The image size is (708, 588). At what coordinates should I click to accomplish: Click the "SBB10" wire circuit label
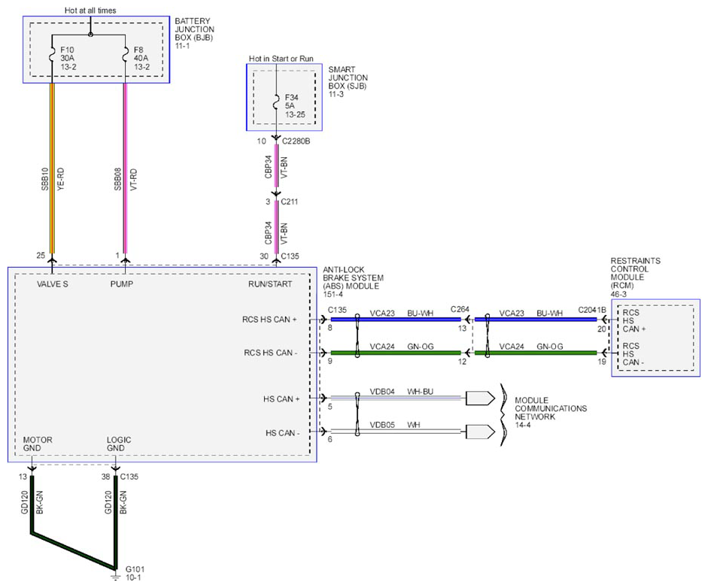pos(44,179)
